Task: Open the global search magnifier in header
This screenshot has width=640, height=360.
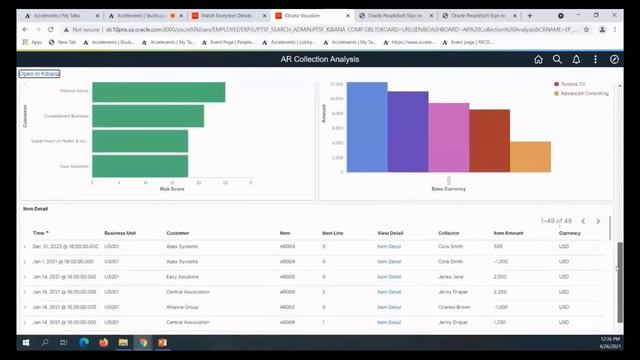Action: [557, 60]
